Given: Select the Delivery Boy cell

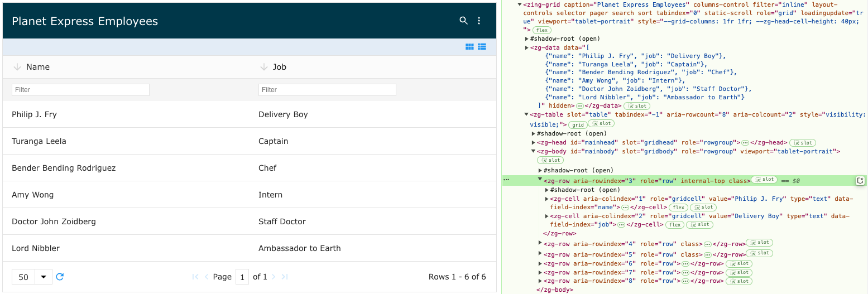Looking at the screenshot, I should click(373, 114).
